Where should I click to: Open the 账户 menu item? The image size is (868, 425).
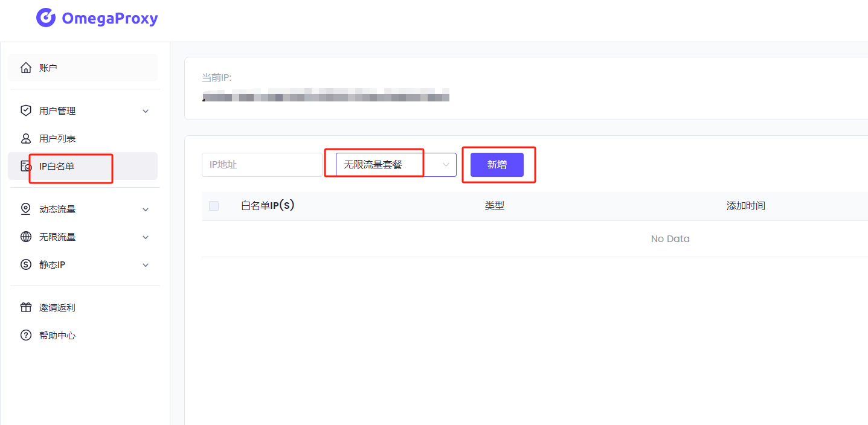(83, 68)
